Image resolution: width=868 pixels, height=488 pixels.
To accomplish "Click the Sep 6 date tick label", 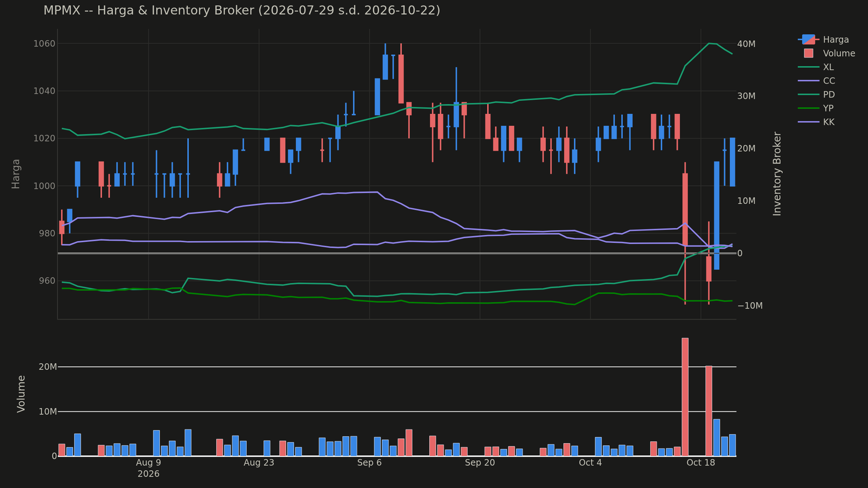I will [369, 463].
